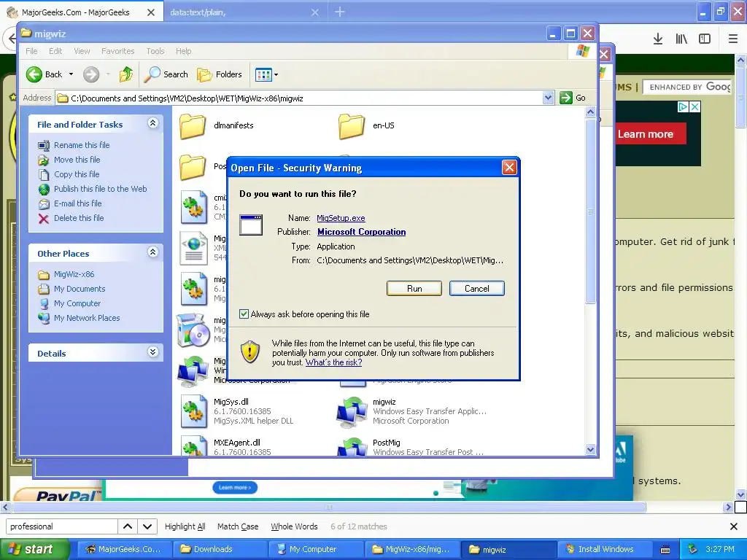747x560 pixels.
Task: Toggle Match Case in find bar
Action: point(238,526)
